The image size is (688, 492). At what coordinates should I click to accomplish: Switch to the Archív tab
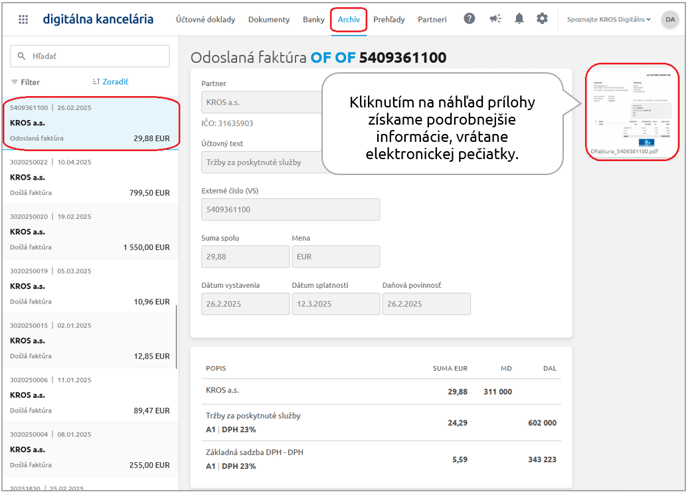click(348, 19)
